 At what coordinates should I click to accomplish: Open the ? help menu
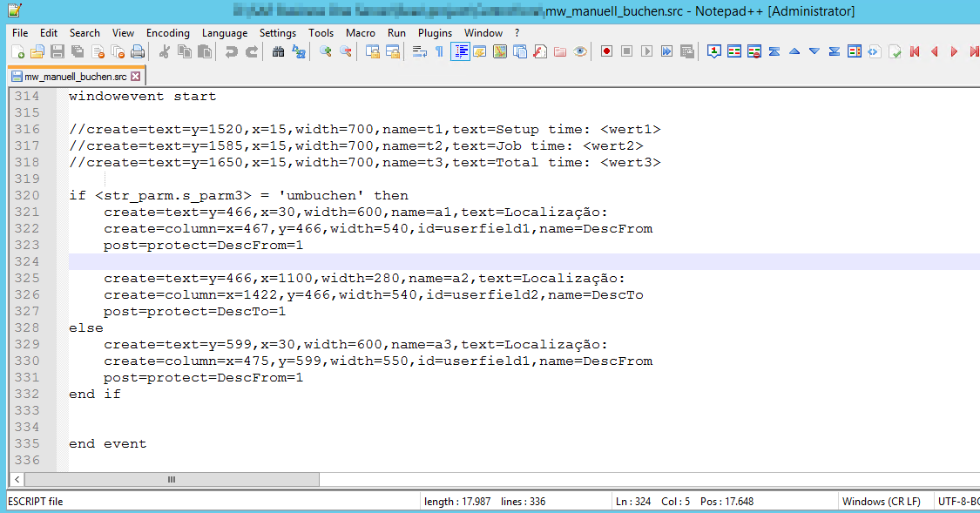tap(517, 33)
